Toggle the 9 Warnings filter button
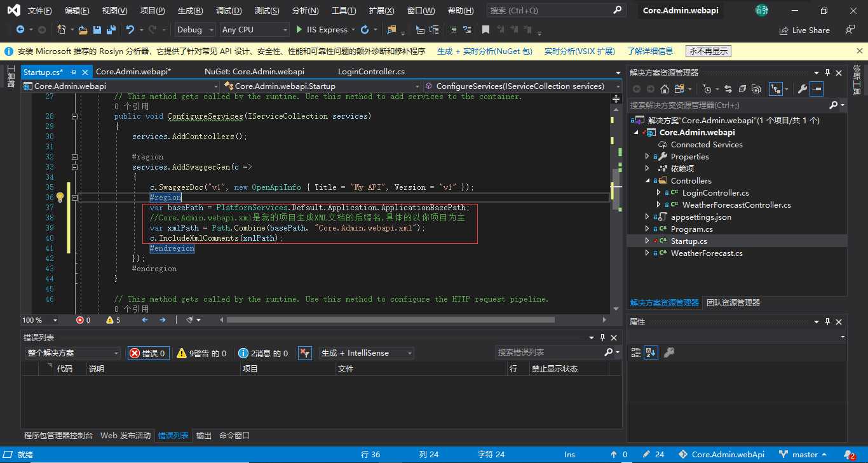The image size is (868, 463). coord(201,353)
